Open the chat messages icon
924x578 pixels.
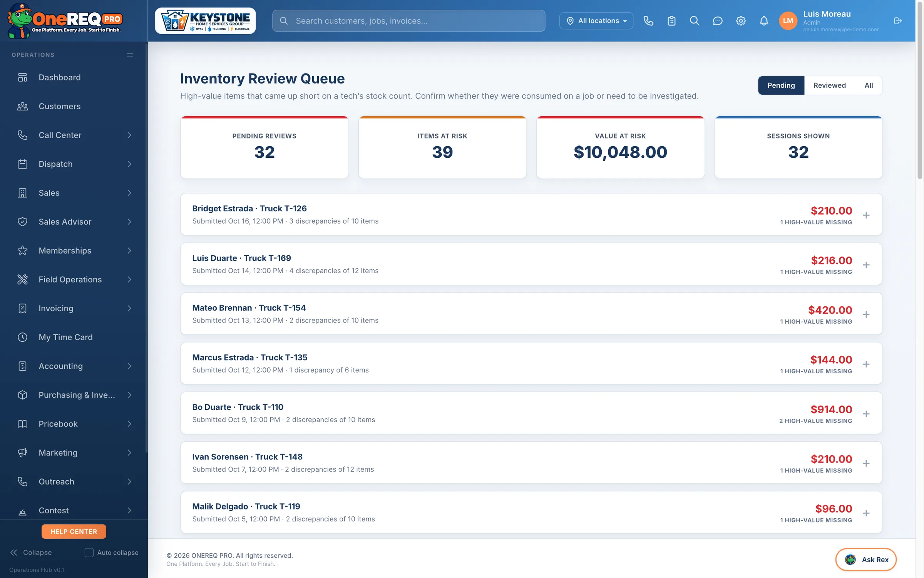(x=718, y=21)
